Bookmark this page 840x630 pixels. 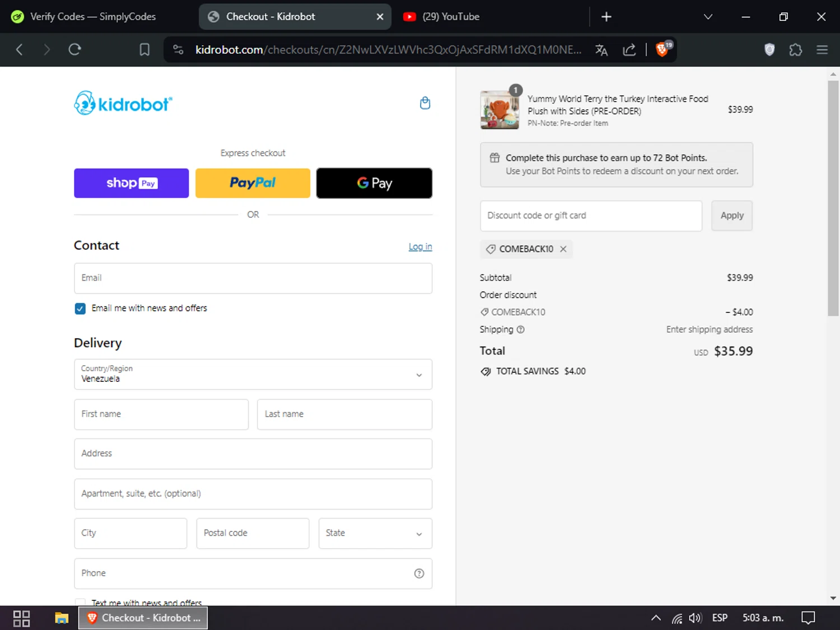[144, 50]
